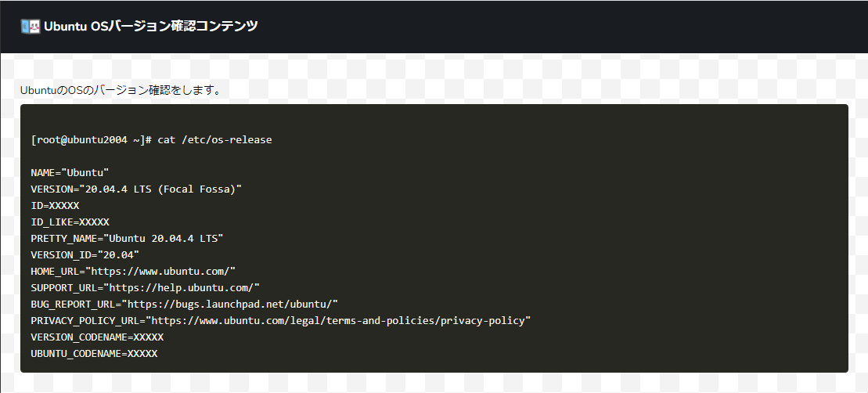The width and height of the screenshot is (868, 393).
Task: Click the line VERSION_CODENAME=XXXXX
Action: 97,337
